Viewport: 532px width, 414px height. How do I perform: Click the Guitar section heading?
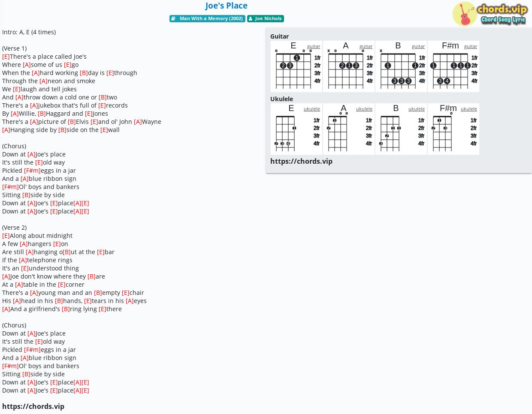pos(279,36)
